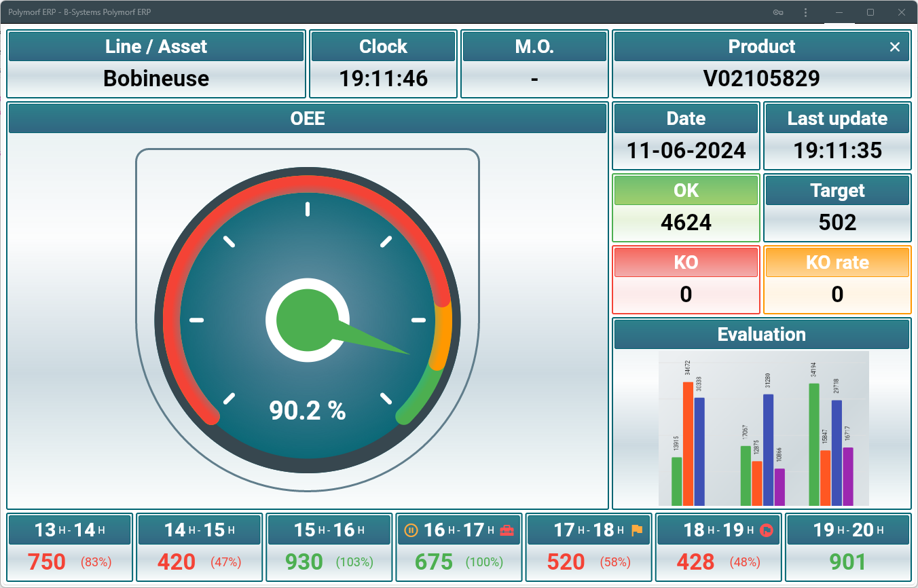The height and width of the screenshot is (588, 918).
Task: Click the orange flag icon on 17H-18H
Action: coord(637,530)
